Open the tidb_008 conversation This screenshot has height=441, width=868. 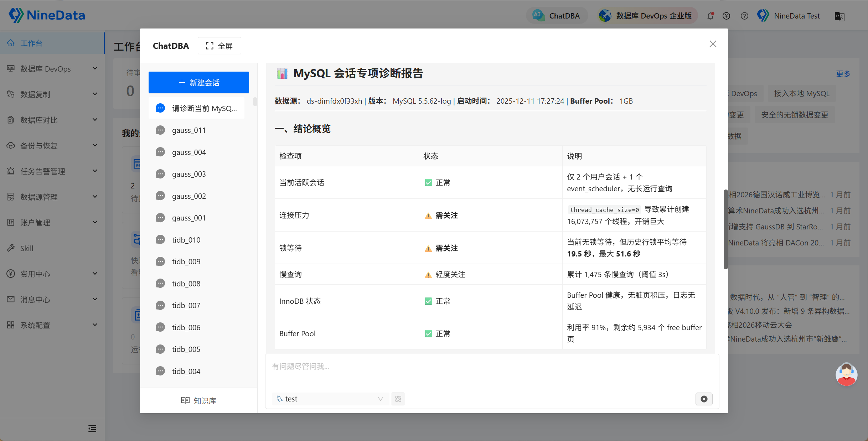coord(197,284)
